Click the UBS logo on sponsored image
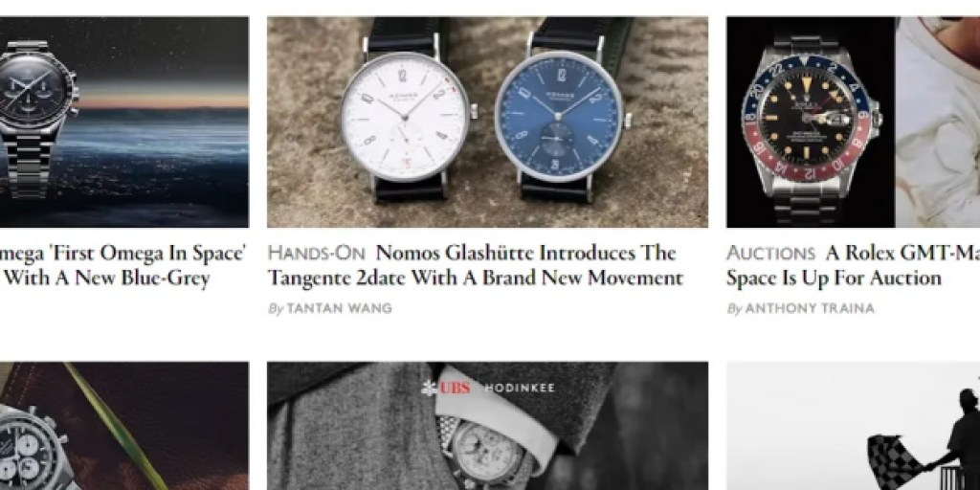Viewport: 980px width, 490px height. tap(446, 388)
